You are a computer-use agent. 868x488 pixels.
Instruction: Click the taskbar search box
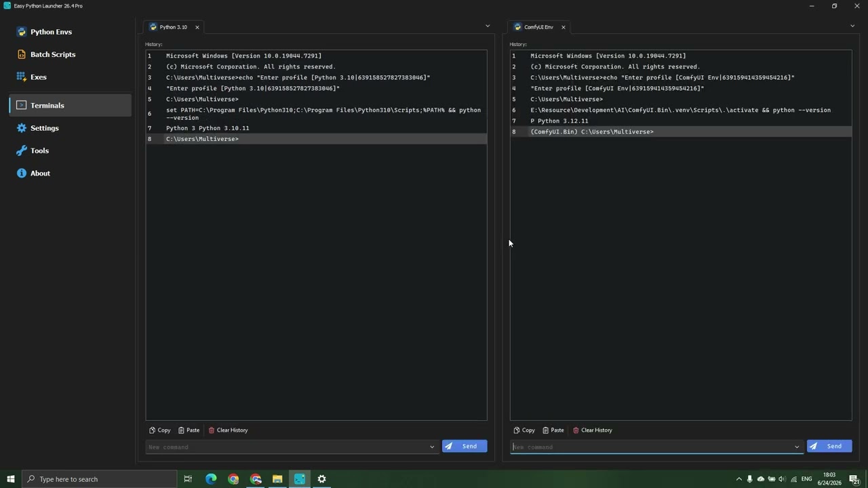tap(99, 479)
